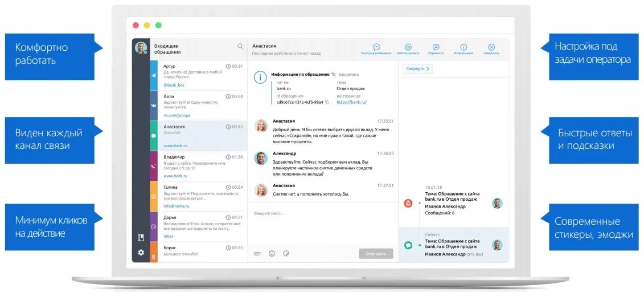Click the email @ channel icon for Галина
Viewport: 644px width, 292px height.
point(154,197)
